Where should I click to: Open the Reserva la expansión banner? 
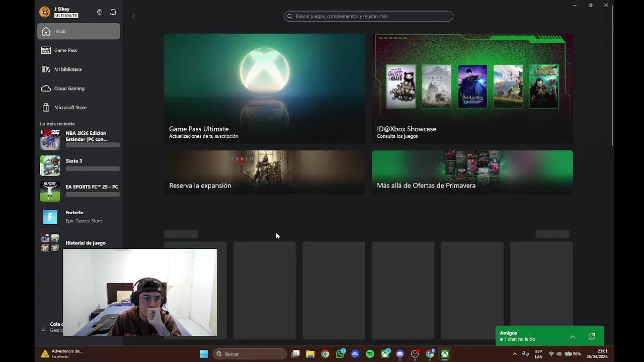pos(264,172)
